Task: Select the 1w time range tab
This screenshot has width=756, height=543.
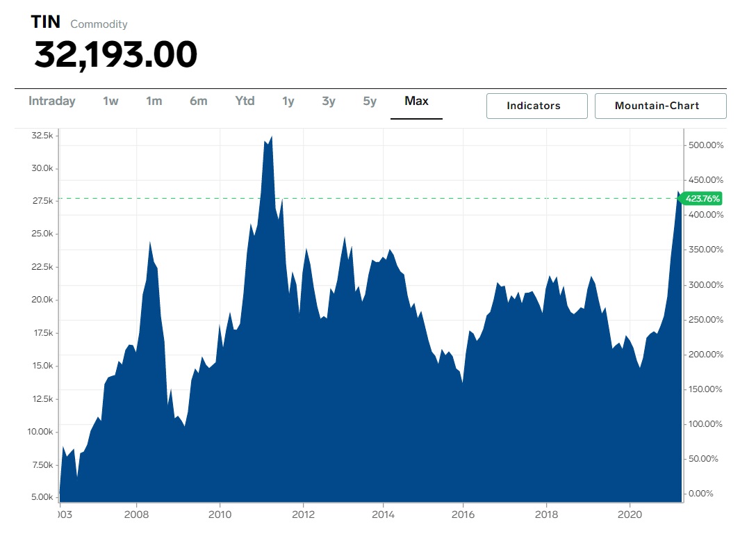Action: click(x=110, y=101)
